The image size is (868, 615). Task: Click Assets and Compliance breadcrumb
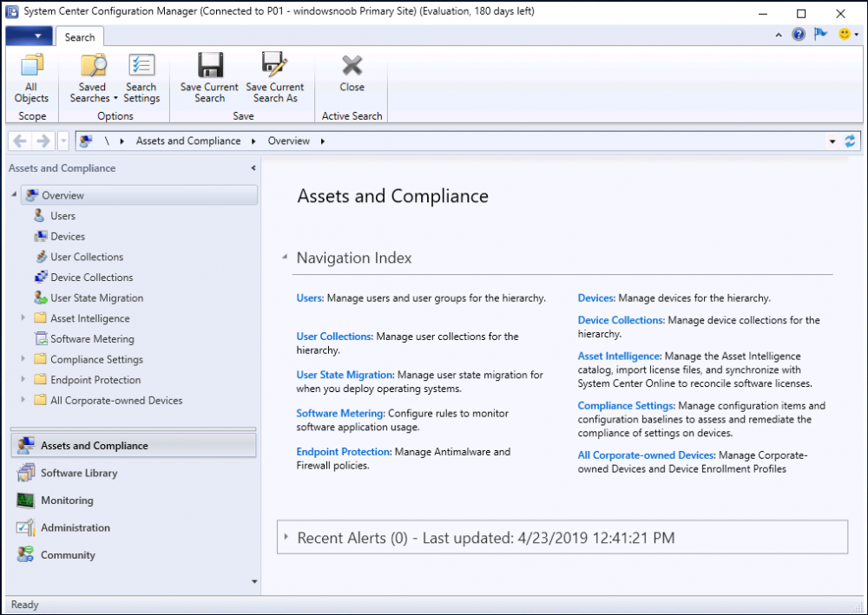188,141
